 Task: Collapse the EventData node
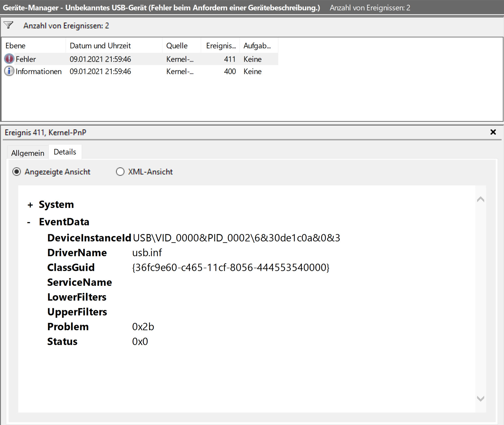[29, 222]
